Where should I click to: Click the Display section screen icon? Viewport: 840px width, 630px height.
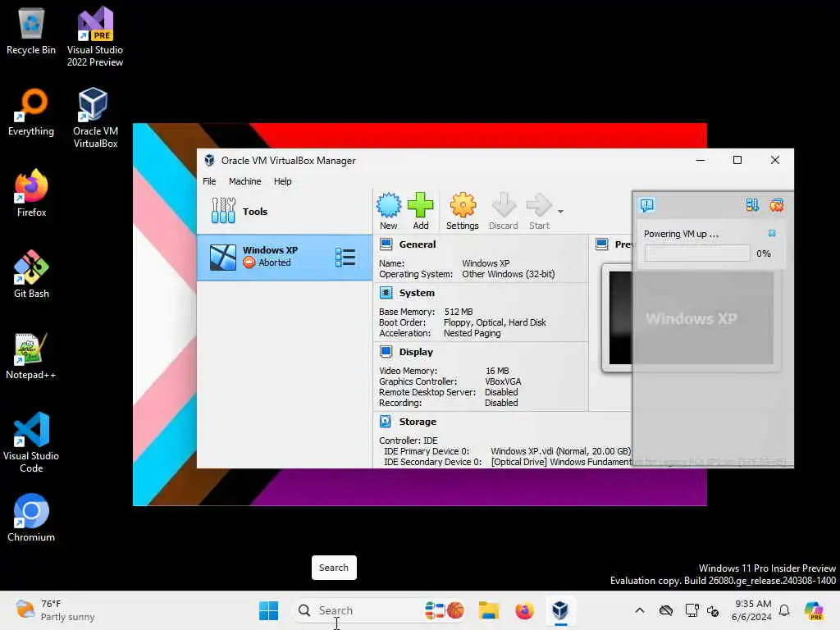click(x=386, y=351)
